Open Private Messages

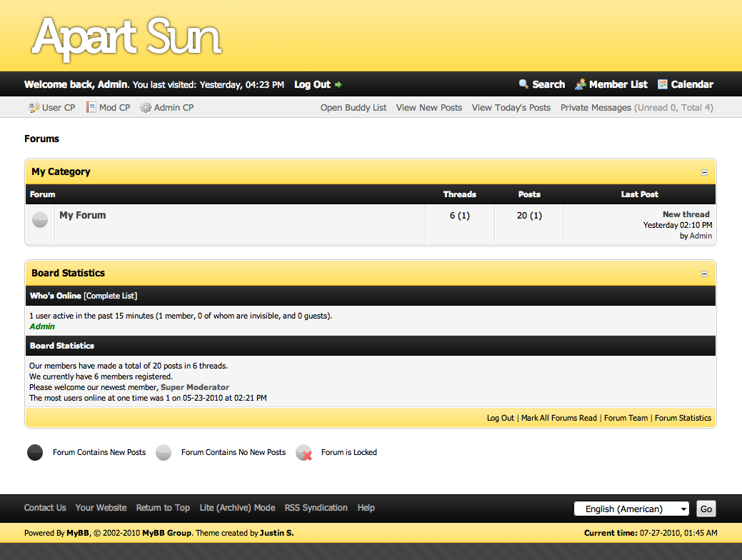[x=596, y=108]
